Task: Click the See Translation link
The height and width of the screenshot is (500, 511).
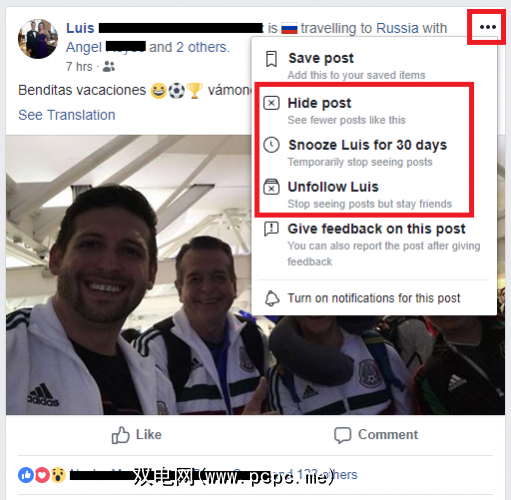Action: click(67, 115)
